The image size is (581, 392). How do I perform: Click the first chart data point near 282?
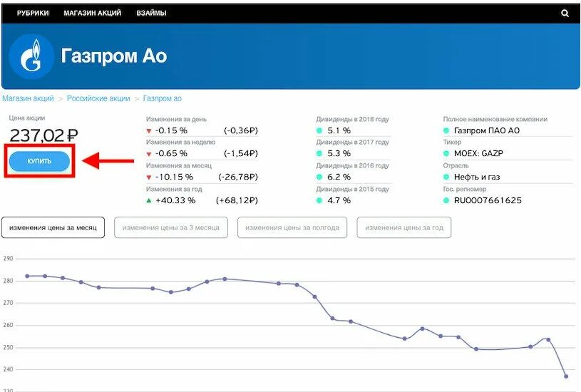pos(27,276)
